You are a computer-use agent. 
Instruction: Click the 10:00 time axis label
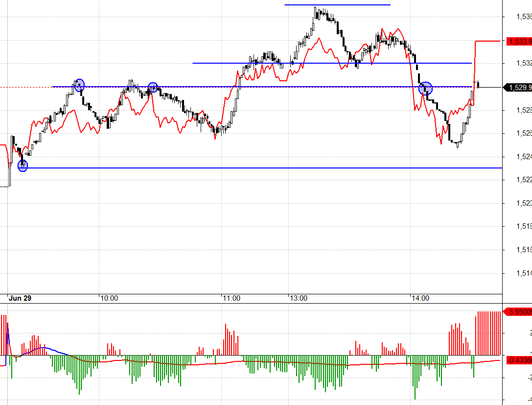click(x=109, y=297)
